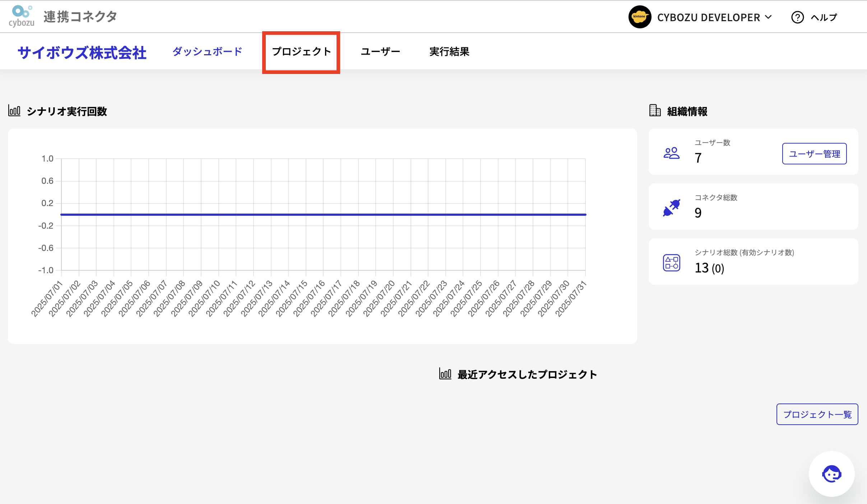Open the 実行結果 tab
Screen dimensions: 867x504
click(450, 51)
